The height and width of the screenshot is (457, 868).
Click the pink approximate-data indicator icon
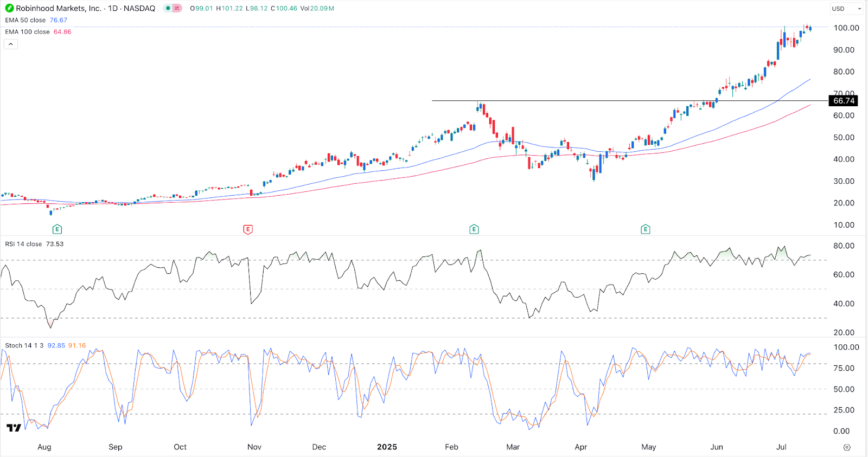(x=177, y=8)
